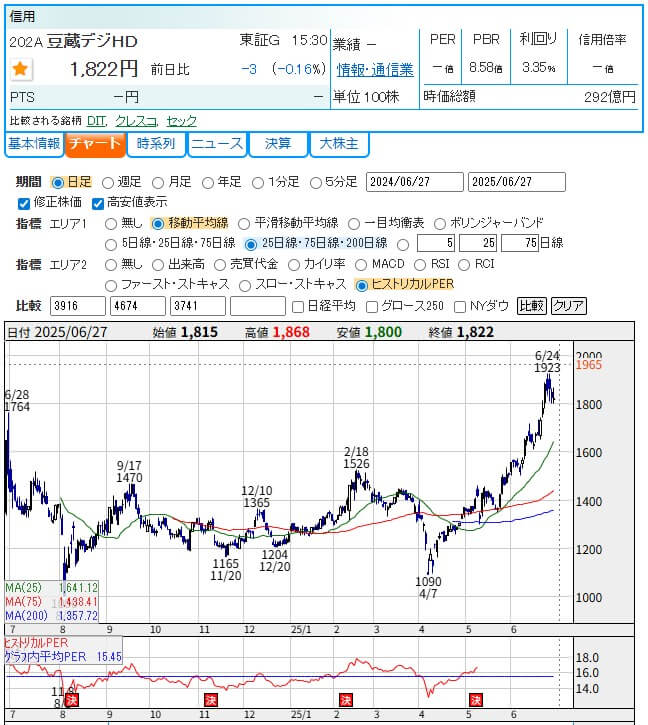Select ファースト・ストキャス indicator

click(111, 286)
